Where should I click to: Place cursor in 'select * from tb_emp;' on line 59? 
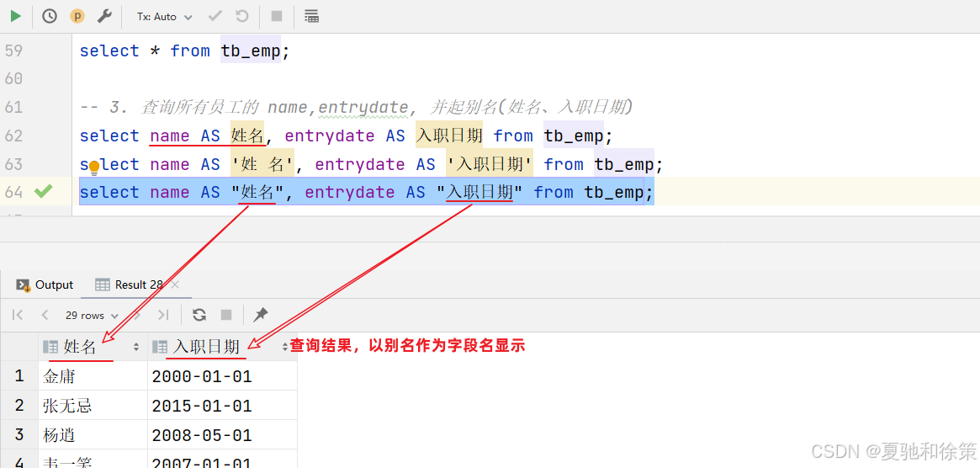pos(185,51)
